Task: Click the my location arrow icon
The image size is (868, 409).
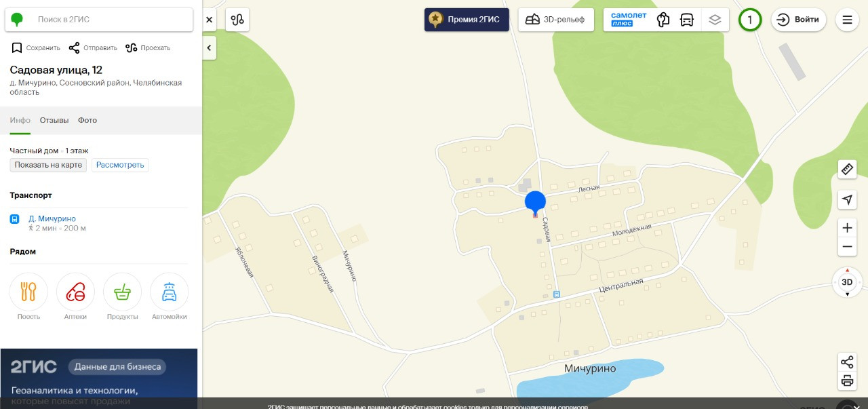Action: click(847, 199)
